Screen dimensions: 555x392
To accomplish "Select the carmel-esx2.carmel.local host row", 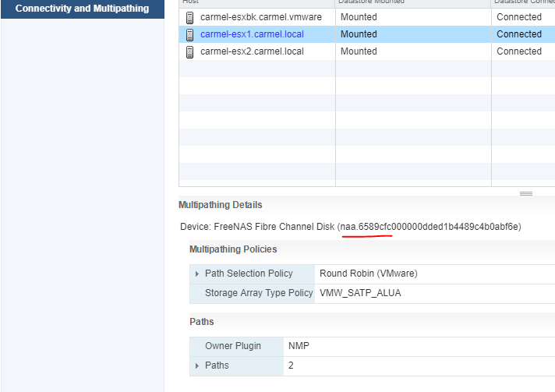I will (x=366, y=51).
